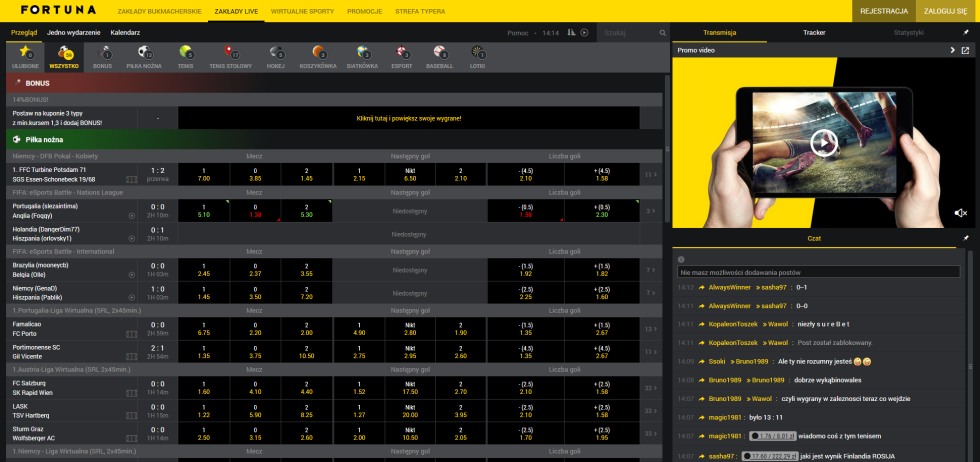Click the Kliknij tutaj bonus banner
The width and height of the screenshot is (980, 462).
409,118
